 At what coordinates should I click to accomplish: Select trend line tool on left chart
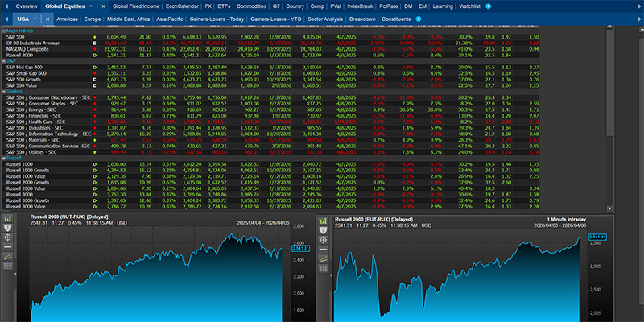coord(8,256)
